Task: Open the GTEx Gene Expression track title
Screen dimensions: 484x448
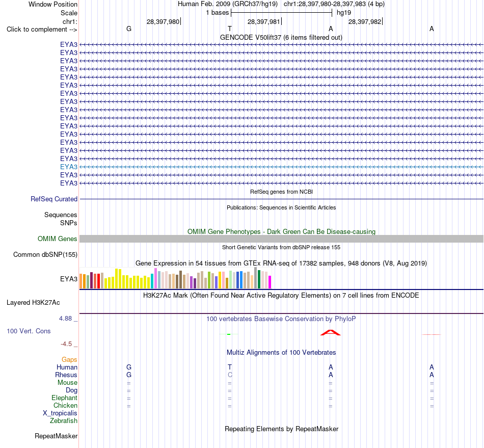Action: pyautogui.click(x=281, y=263)
